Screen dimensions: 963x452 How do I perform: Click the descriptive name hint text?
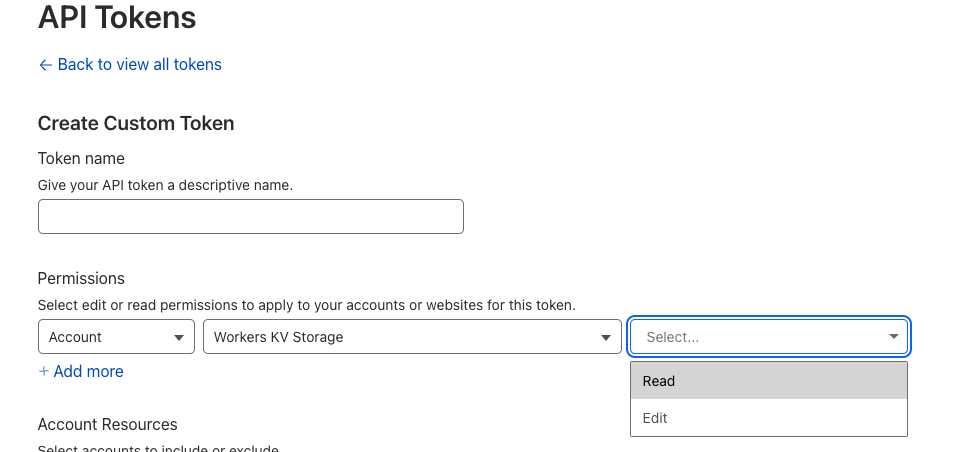165,185
